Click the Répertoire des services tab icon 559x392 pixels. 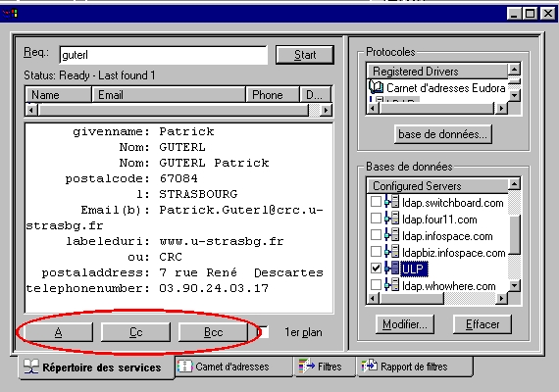coord(31,367)
